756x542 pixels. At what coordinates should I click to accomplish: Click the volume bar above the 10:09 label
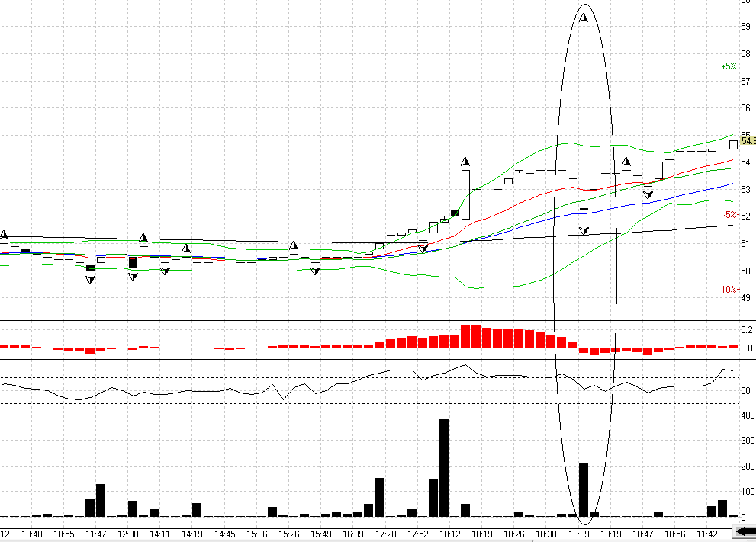(x=584, y=489)
